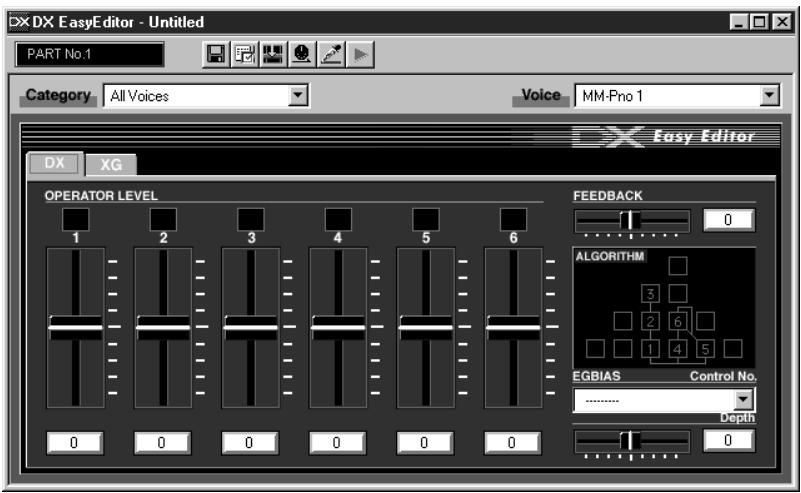Click the operator 3 level value field

pos(250,442)
